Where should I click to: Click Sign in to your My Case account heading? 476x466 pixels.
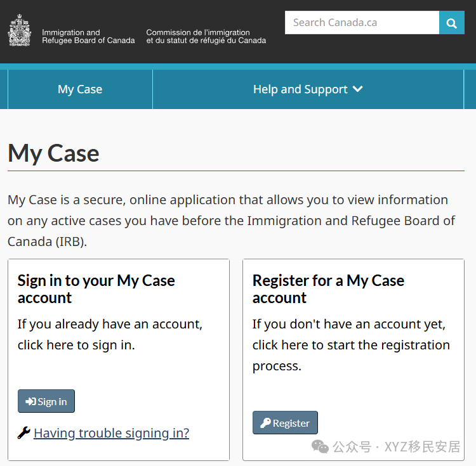[96, 289]
